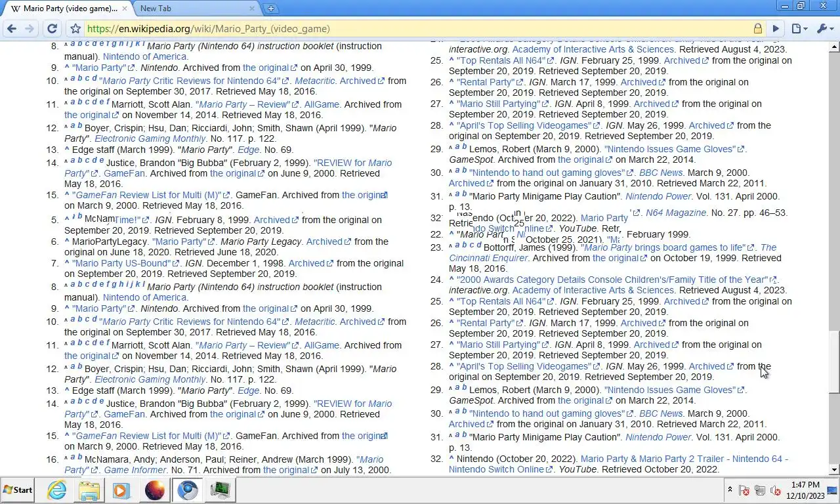Screen dimensions: 840x504
Task: Click external-link icon after MarioPartyLegacy's "Mario Party" title
Action: pyautogui.click(x=212, y=242)
